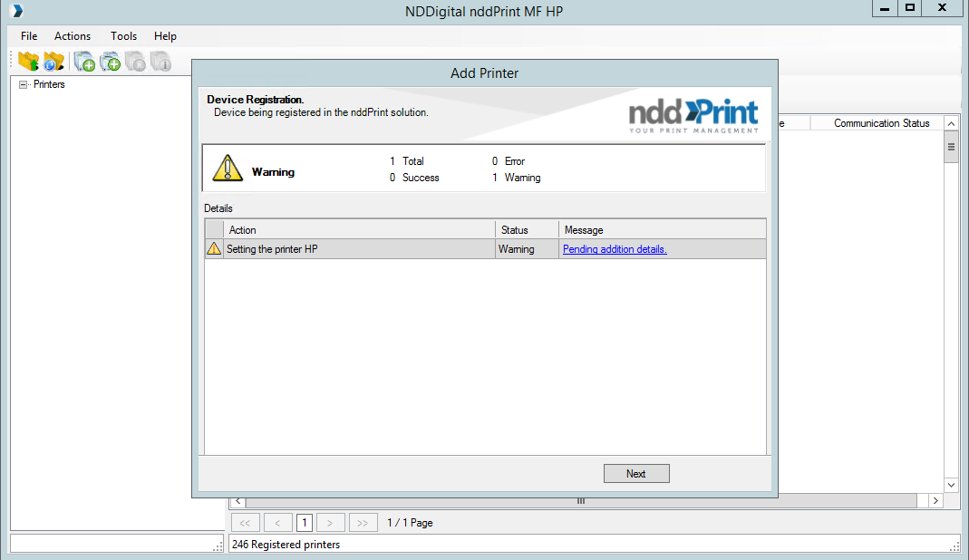Click the NDDigital app icon in title bar
The image size is (969, 560).
click(x=16, y=11)
